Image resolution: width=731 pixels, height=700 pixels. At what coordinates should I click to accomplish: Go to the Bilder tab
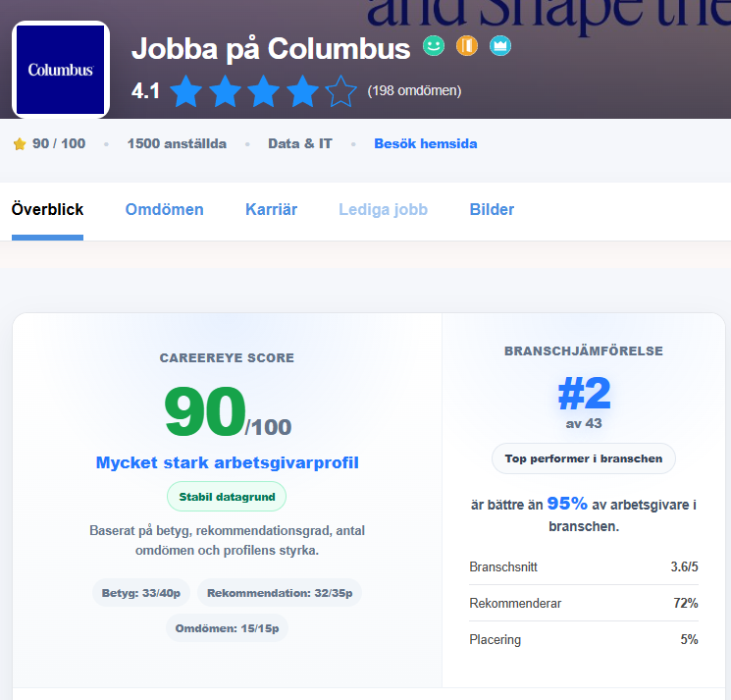492,209
